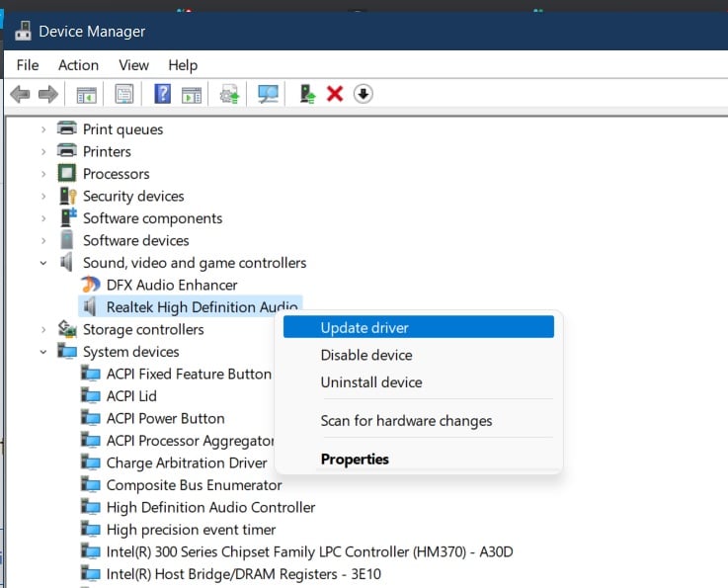The width and height of the screenshot is (728, 588).
Task: Expand the Security devices category
Action: pyautogui.click(x=43, y=196)
